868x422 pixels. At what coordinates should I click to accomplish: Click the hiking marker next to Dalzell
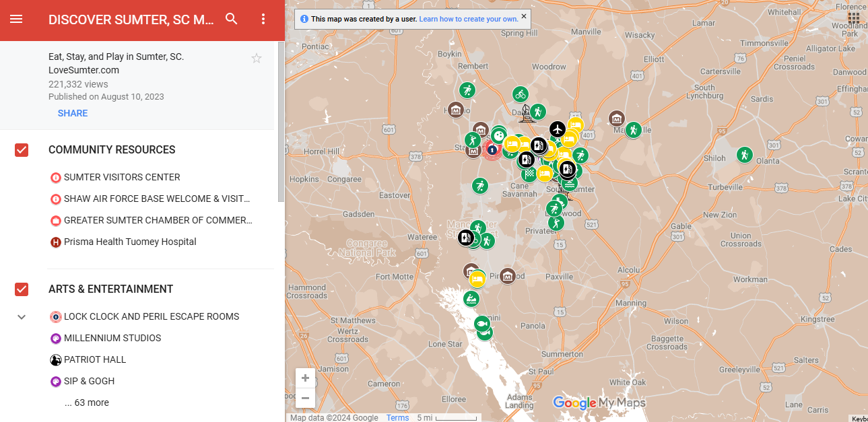click(x=537, y=111)
